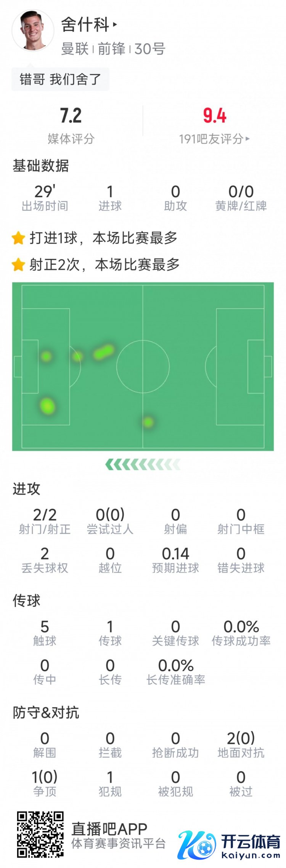Screen dimensions: 286x868
Task: Tap the 进攻 section heading
Action: point(26,489)
